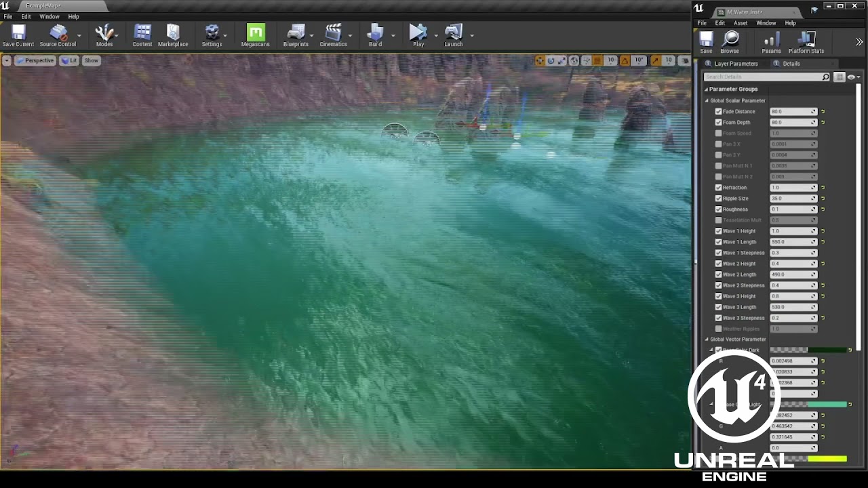Image resolution: width=868 pixels, height=488 pixels.
Task: Click Browse in the material instance window
Action: click(x=730, y=42)
